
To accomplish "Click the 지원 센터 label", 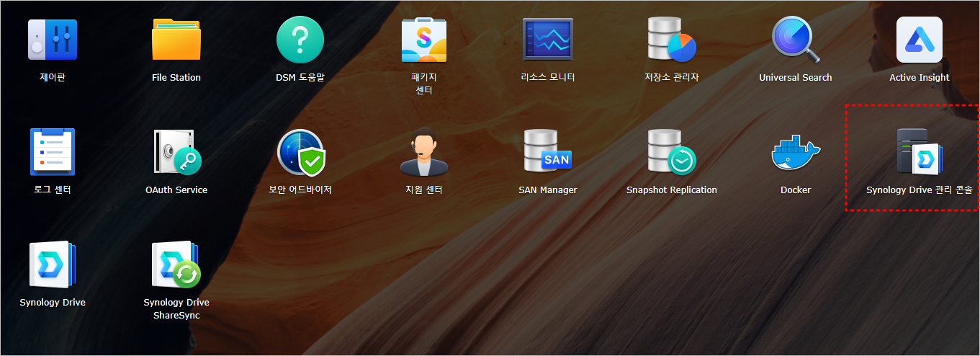I will [x=424, y=190].
